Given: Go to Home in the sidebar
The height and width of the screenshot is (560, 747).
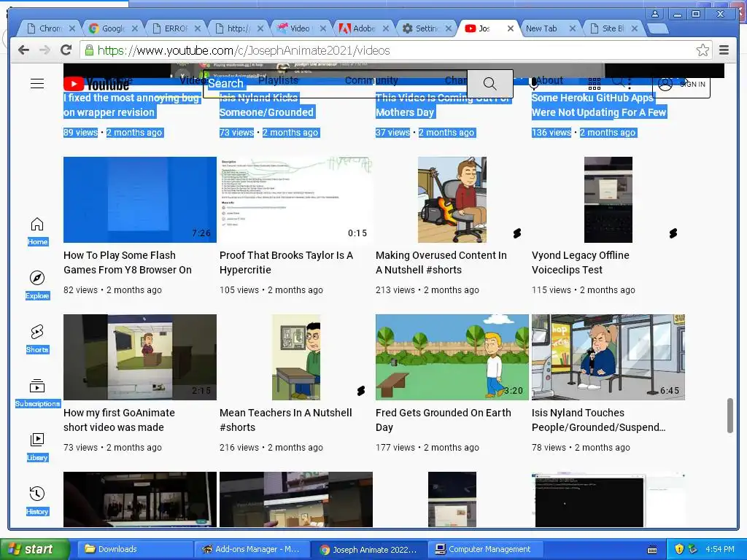Looking at the screenshot, I should pyautogui.click(x=37, y=231).
